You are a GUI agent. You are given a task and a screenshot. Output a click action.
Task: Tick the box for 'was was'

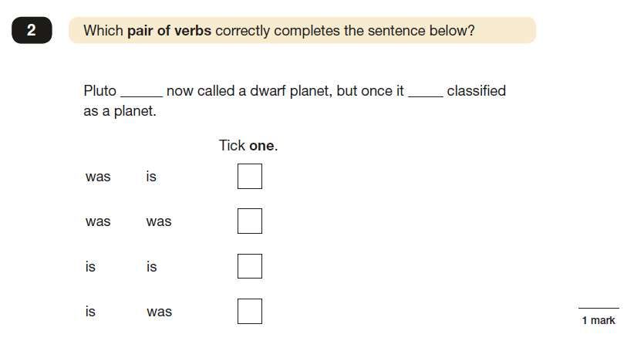pyautogui.click(x=250, y=221)
